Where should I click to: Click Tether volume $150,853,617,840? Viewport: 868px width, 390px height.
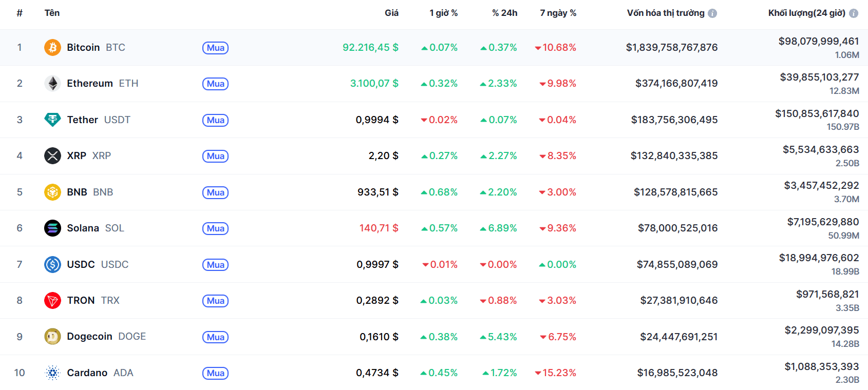click(817, 113)
